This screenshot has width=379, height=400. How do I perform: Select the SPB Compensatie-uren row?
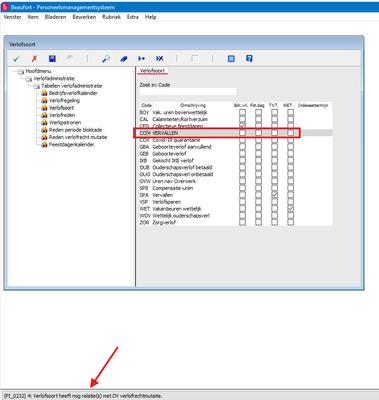tap(236, 188)
